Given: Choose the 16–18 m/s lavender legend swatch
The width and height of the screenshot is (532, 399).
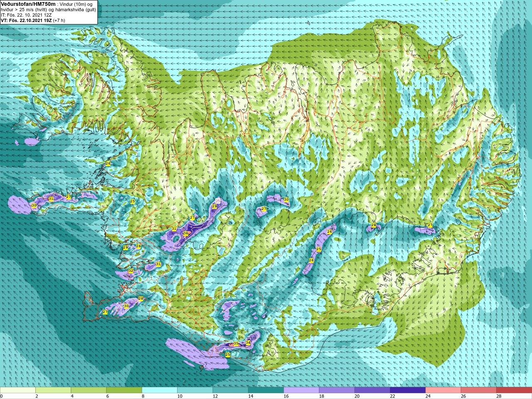Looking at the screenshot, I should pyautogui.click(x=301, y=390).
